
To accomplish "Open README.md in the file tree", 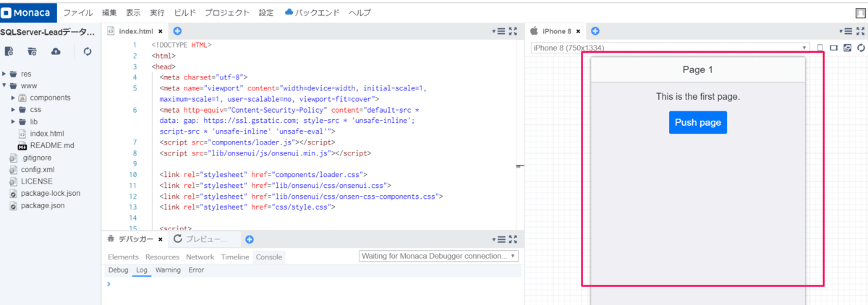I will click(x=53, y=145).
